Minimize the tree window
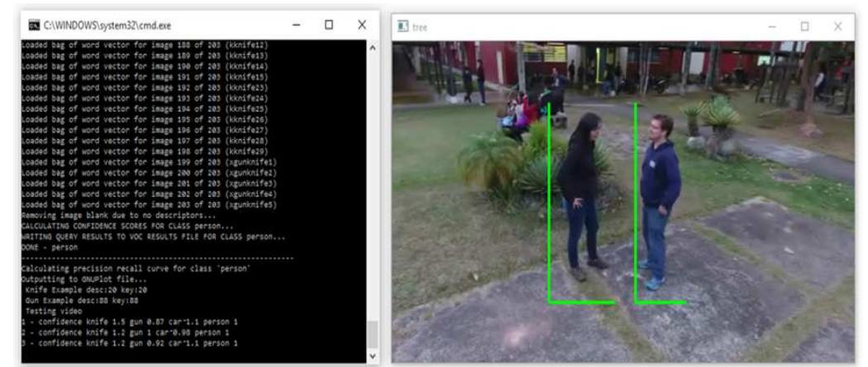This screenshot has height=367, width=868. pos(772,26)
